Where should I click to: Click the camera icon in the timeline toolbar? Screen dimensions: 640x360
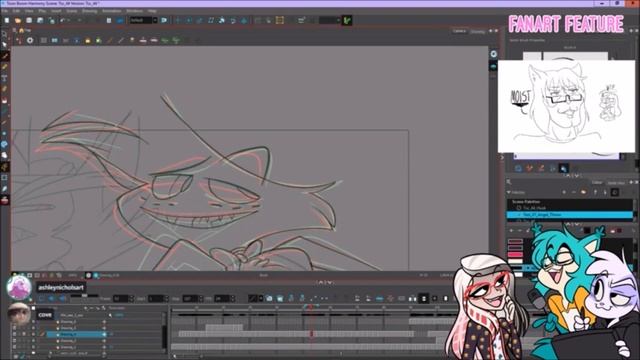(x=269, y=299)
